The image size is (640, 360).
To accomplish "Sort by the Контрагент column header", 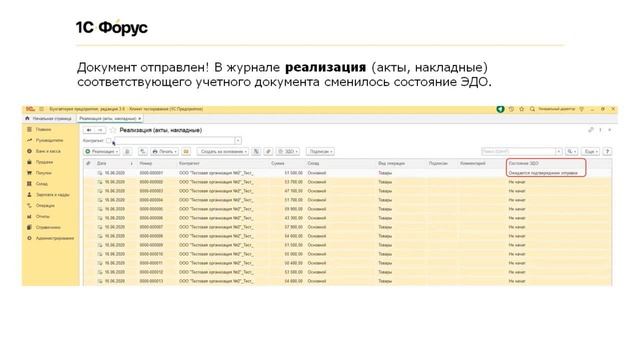I will coord(222,163).
